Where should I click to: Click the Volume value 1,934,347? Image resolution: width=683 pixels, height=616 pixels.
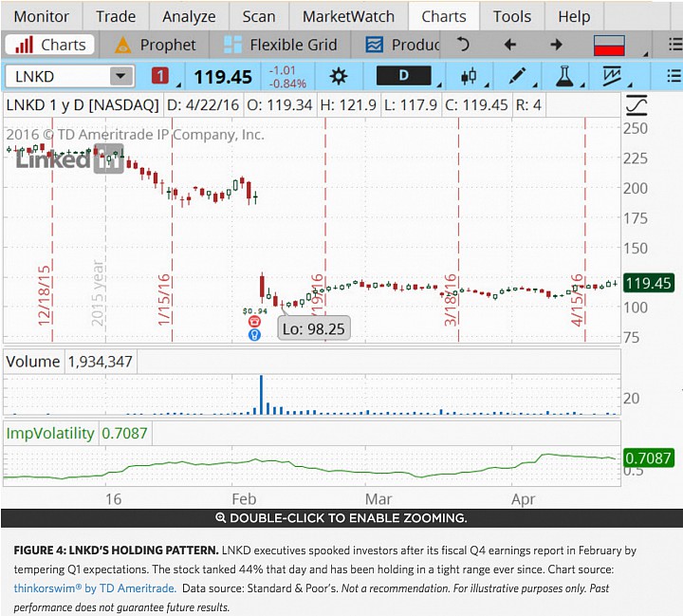(101, 362)
